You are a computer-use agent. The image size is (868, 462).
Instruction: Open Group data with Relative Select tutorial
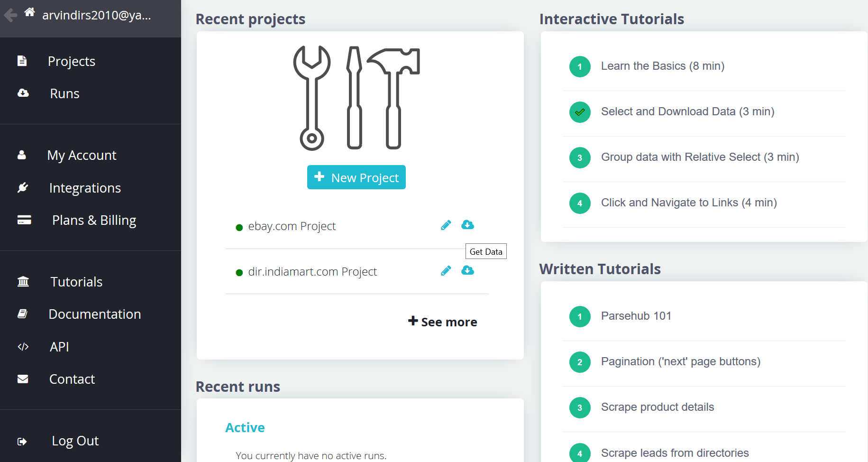point(700,157)
